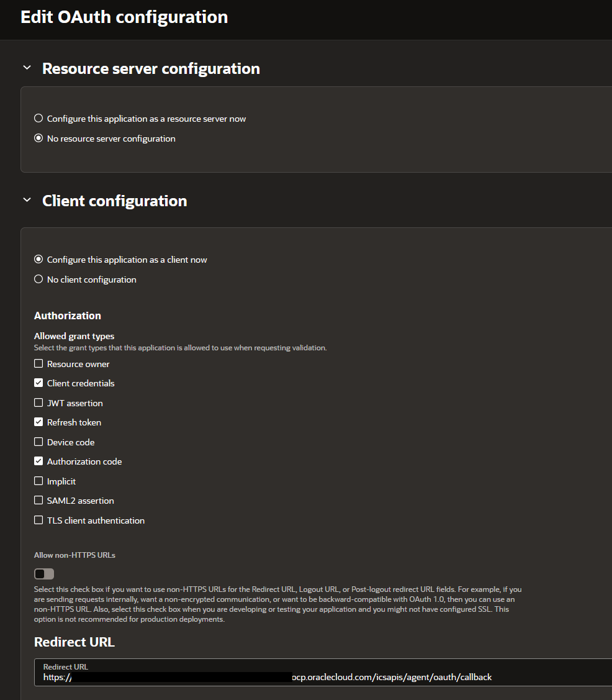Check the JWT assertion checkbox

[38, 403]
